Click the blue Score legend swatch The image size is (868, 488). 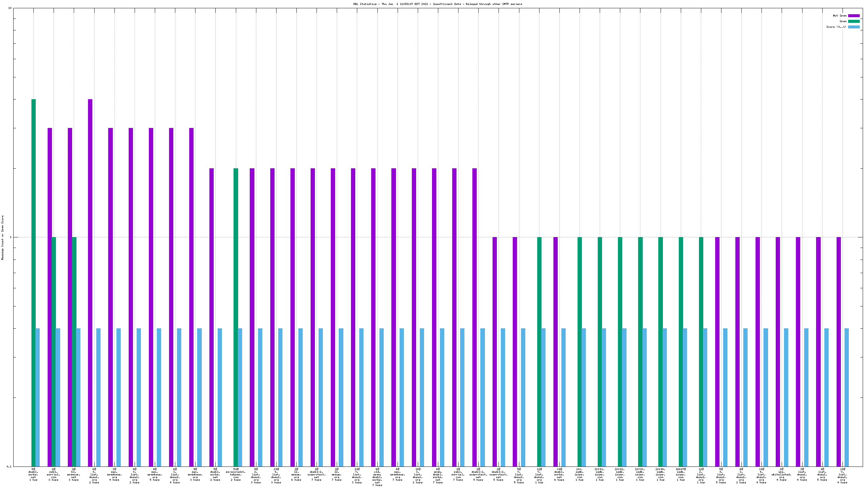[x=853, y=27]
